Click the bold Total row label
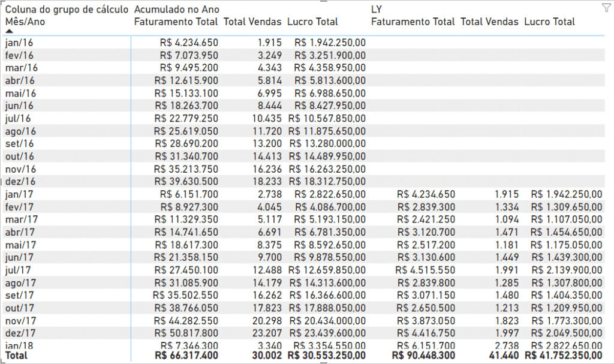614x364 pixels. (x=16, y=355)
